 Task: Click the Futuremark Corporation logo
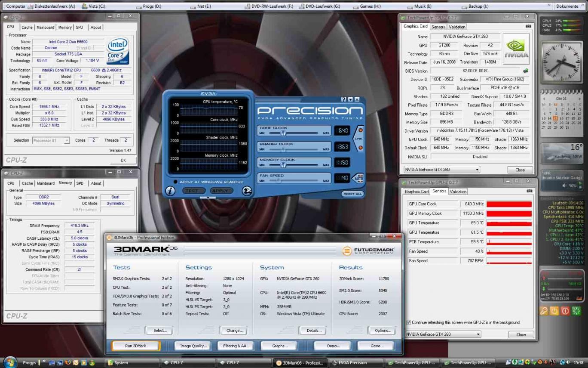pos(368,250)
